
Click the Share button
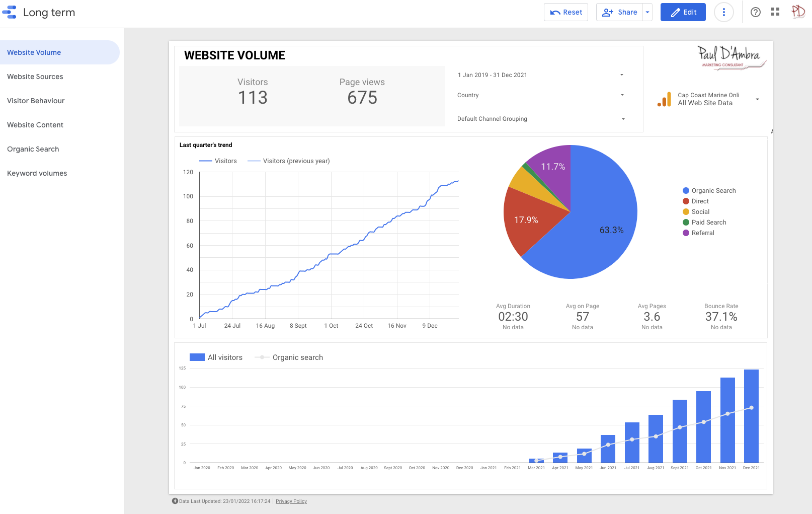(x=620, y=12)
